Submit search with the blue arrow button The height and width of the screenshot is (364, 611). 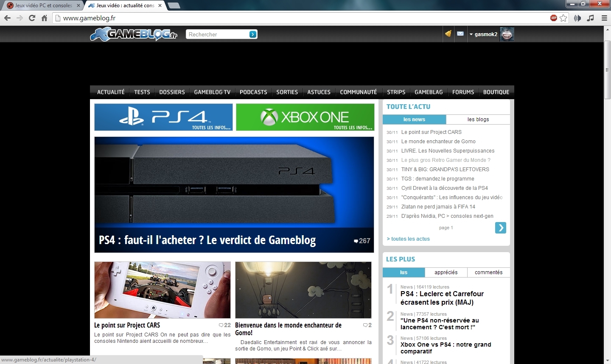click(x=253, y=34)
